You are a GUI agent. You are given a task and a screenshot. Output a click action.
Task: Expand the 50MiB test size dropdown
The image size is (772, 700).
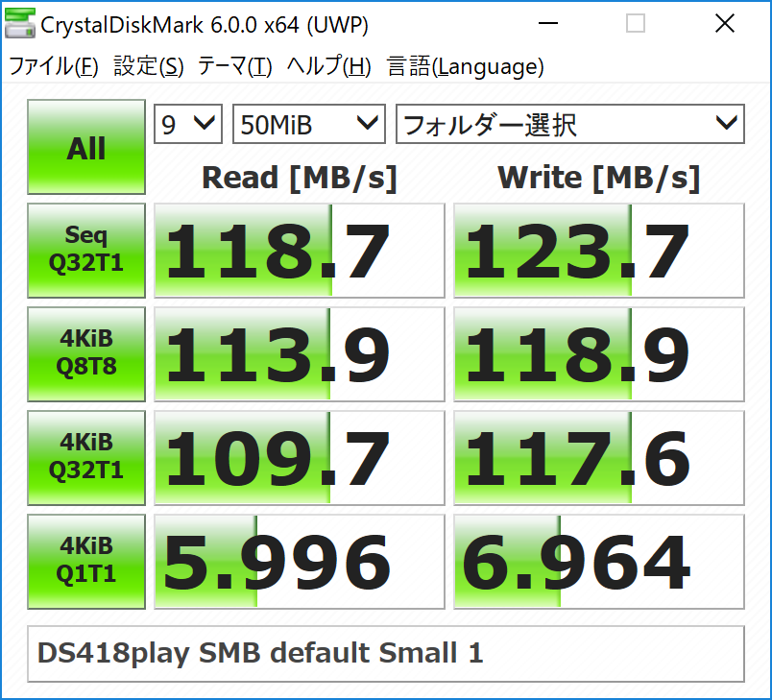[308, 124]
